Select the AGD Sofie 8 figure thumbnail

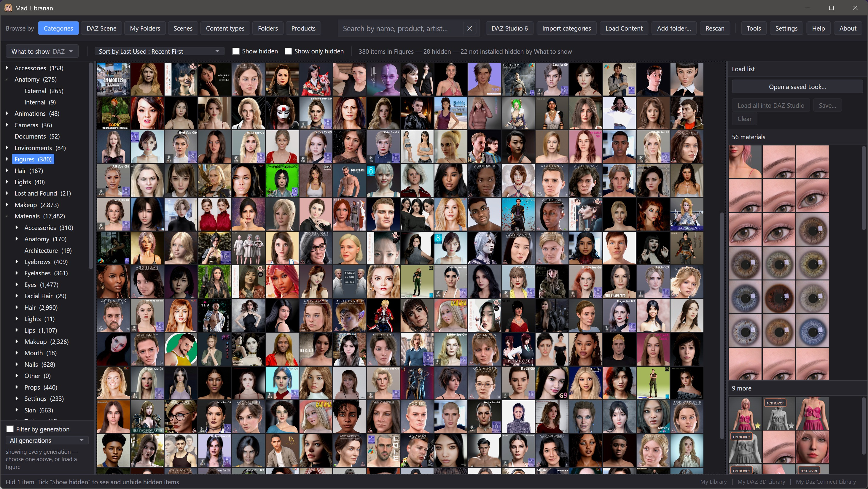pyautogui.click(x=248, y=79)
